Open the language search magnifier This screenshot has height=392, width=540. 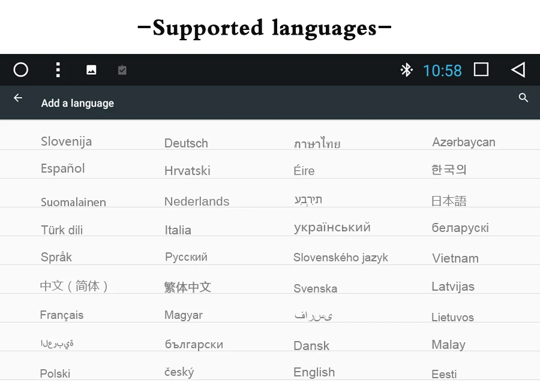pyautogui.click(x=523, y=98)
